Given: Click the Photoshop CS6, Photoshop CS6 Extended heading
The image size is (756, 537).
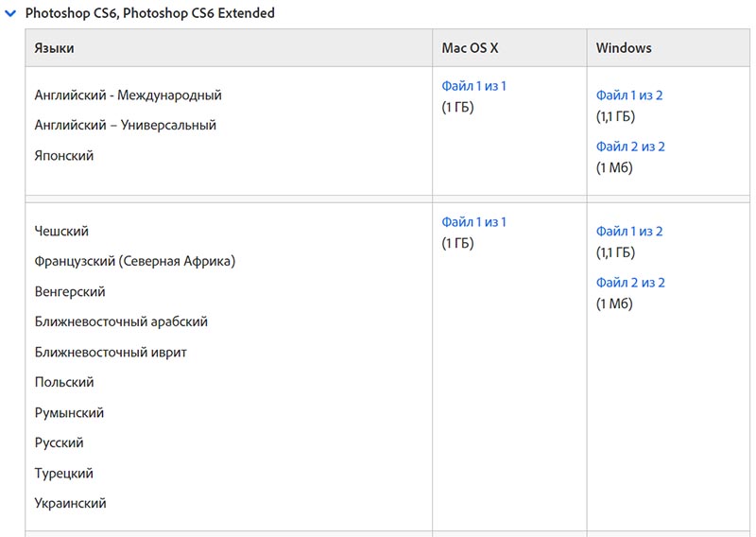Looking at the screenshot, I should (x=150, y=13).
